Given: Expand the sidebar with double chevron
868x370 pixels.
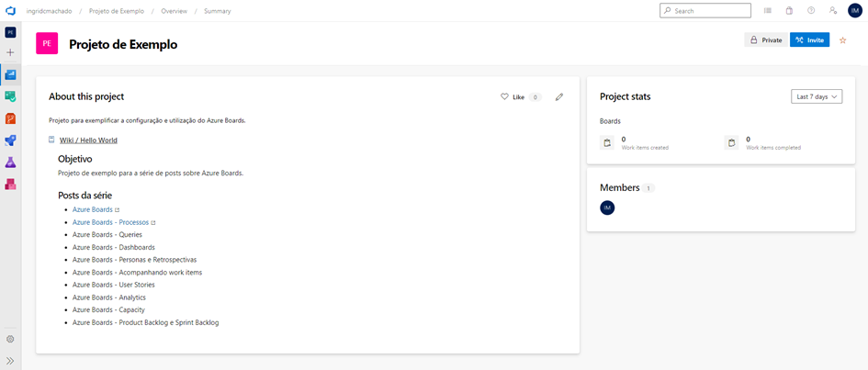Looking at the screenshot, I should click(x=10, y=361).
